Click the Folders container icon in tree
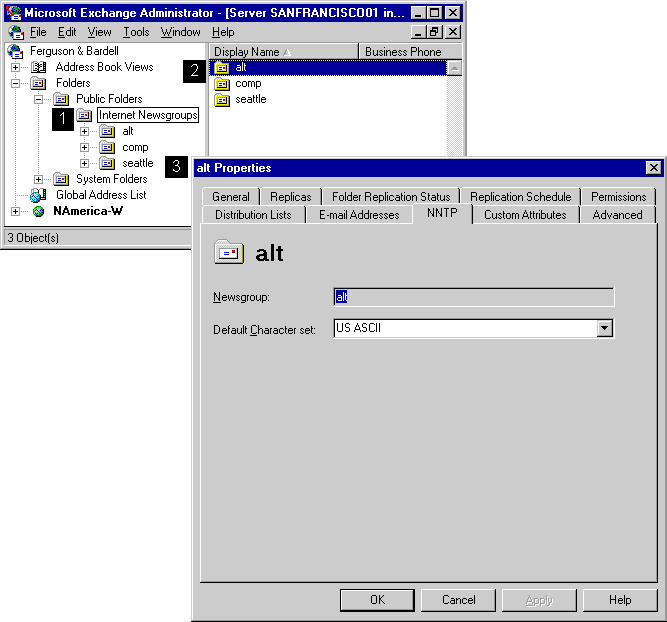Screen dimensions: 667x622 (x=38, y=83)
